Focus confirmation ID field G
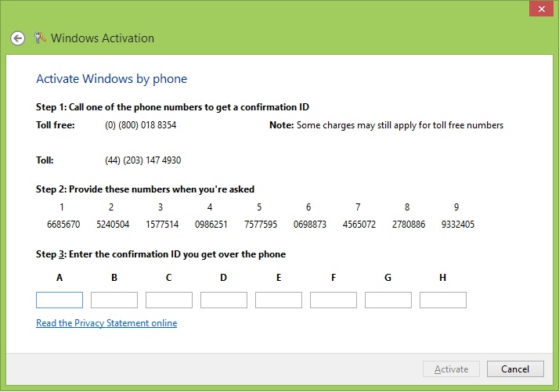Image resolution: width=559 pixels, height=392 pixels. [x=388, y=300]
